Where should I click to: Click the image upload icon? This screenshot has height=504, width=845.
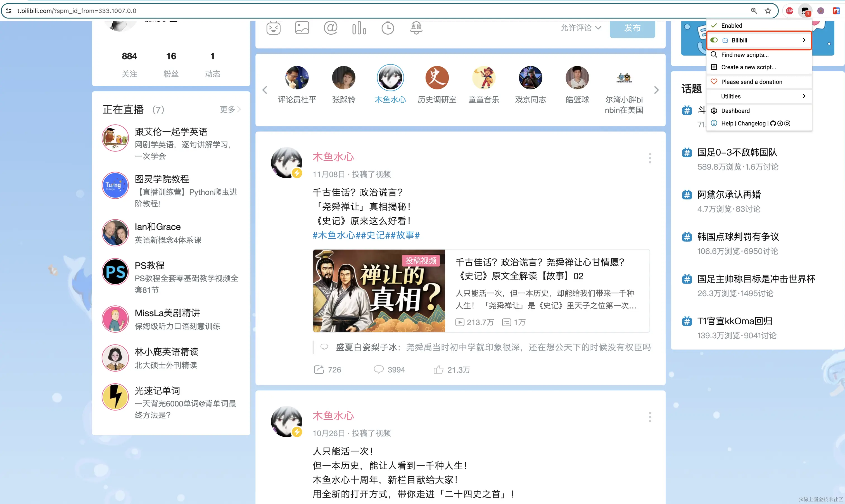tap(302, 28)
